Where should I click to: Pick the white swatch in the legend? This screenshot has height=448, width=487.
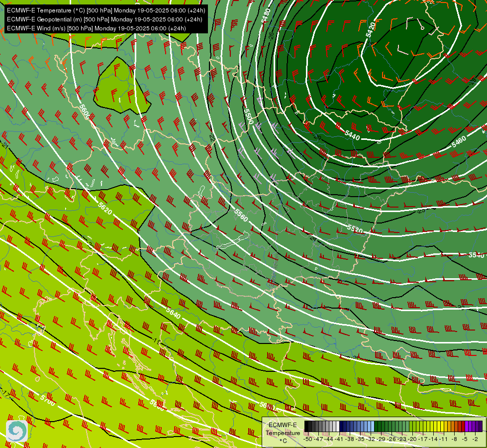point(338,426)
